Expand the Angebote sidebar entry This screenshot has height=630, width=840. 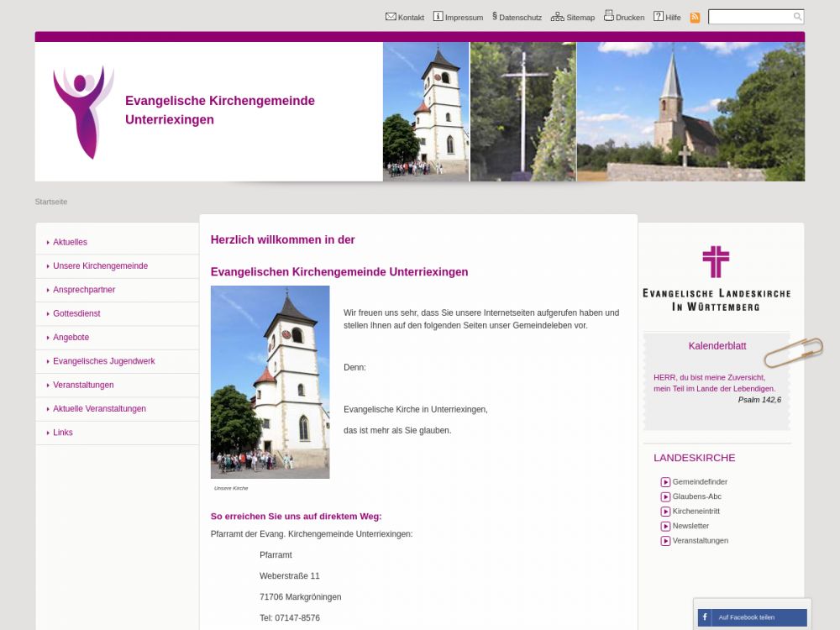(x=71, y=338)
